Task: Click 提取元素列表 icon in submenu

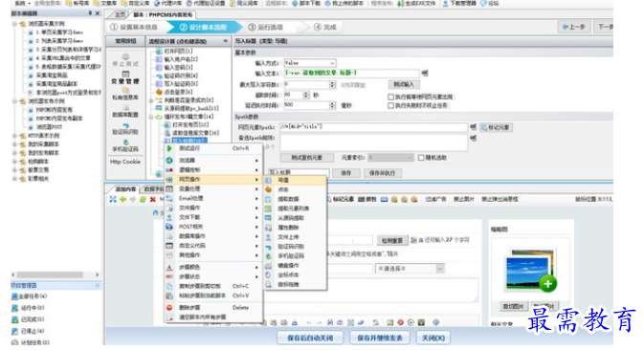Action: pos(268,208)
